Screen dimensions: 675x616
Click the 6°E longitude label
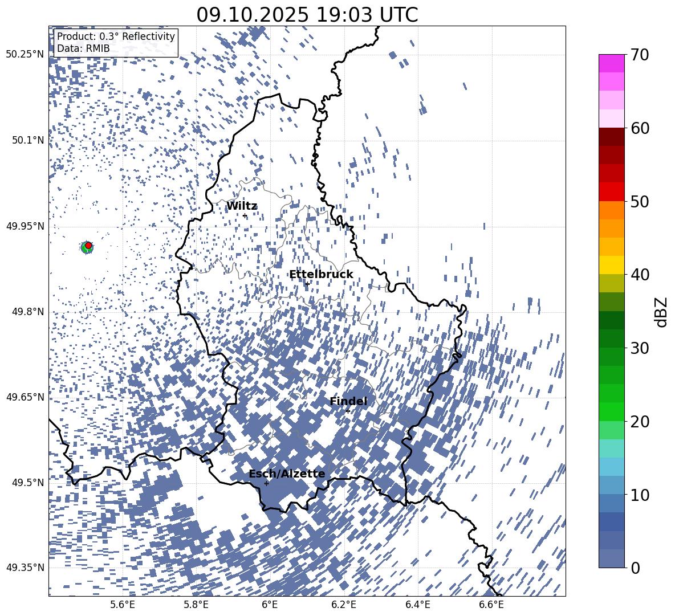coord(270,605)
